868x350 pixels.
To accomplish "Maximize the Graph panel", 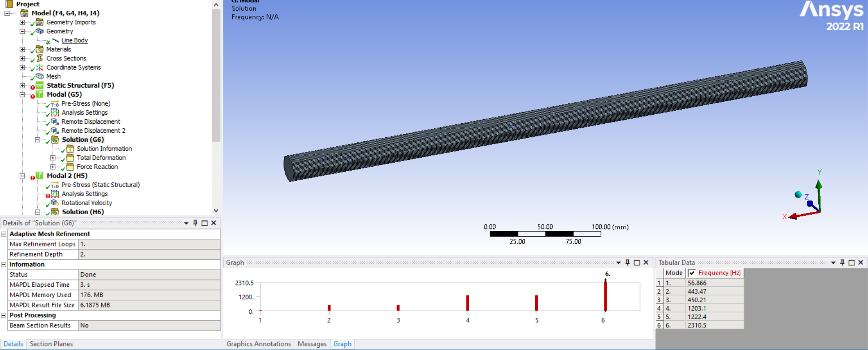I will (637, 262).
